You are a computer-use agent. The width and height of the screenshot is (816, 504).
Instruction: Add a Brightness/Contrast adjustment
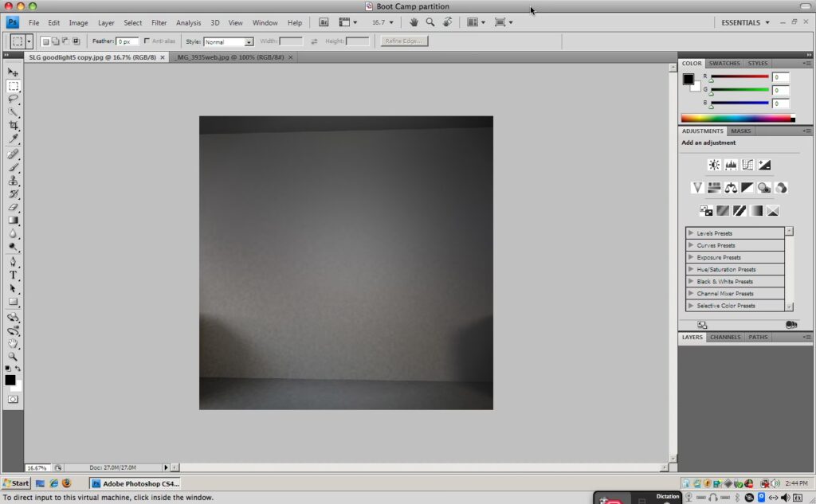714,165
